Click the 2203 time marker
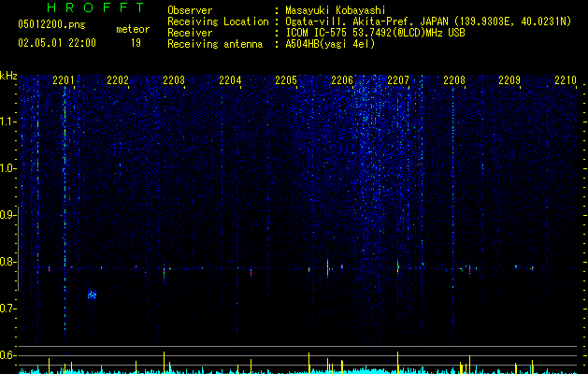 click(x=174, y=79)
